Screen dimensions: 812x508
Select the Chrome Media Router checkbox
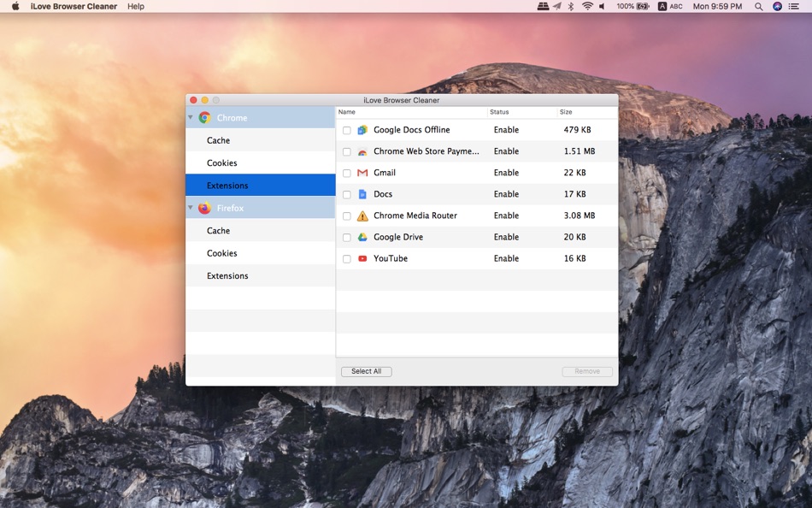point(347,216)
